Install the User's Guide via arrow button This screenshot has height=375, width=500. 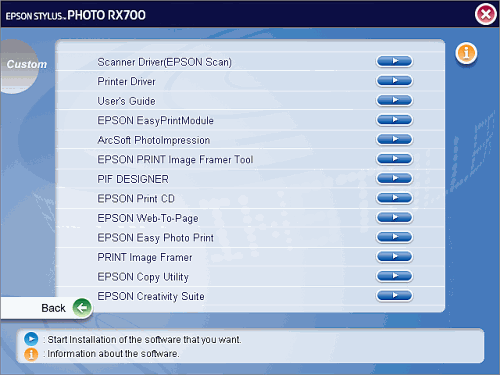point(394,100)
